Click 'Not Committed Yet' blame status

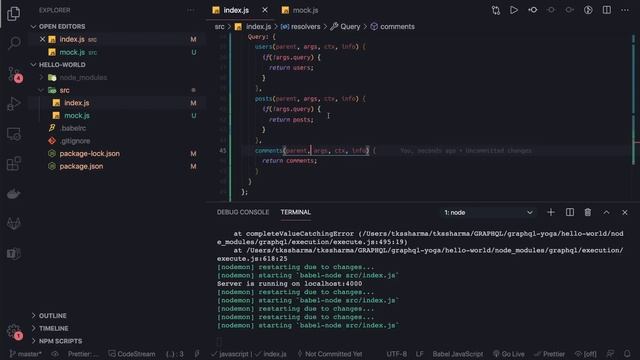[329, 354]
